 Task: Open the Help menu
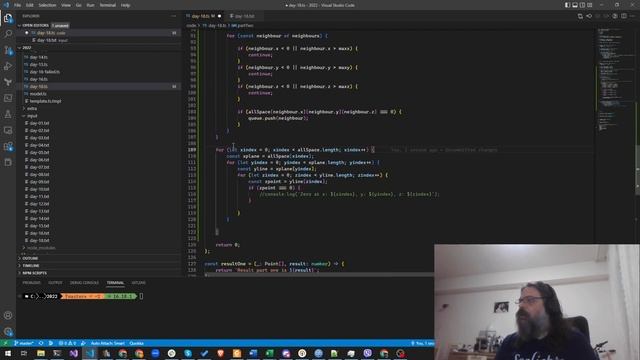[x=125, y=5]
